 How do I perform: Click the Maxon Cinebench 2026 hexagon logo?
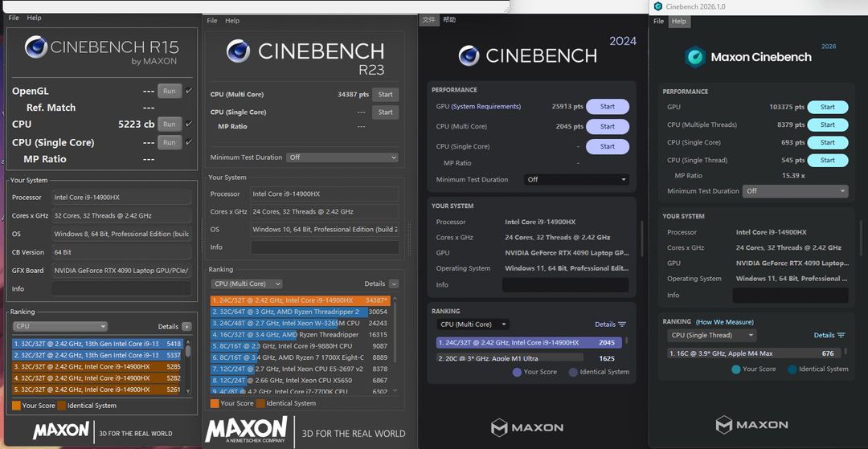pos(695,56)
